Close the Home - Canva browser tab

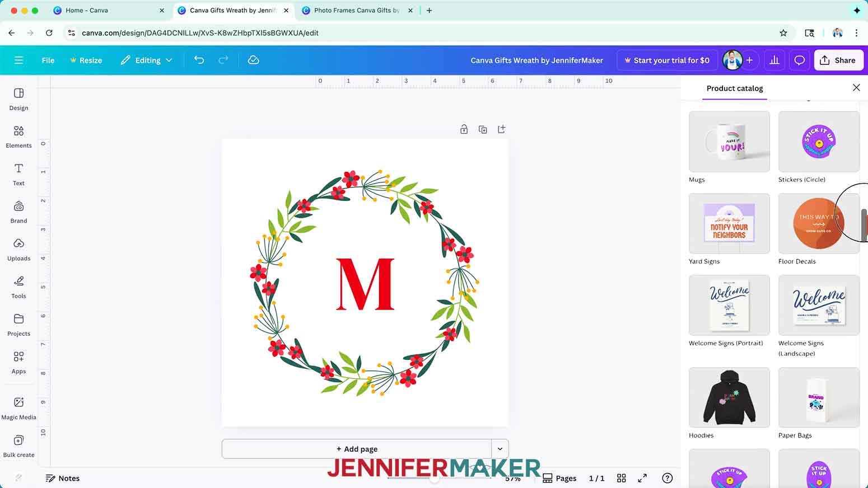pos(162,11)
